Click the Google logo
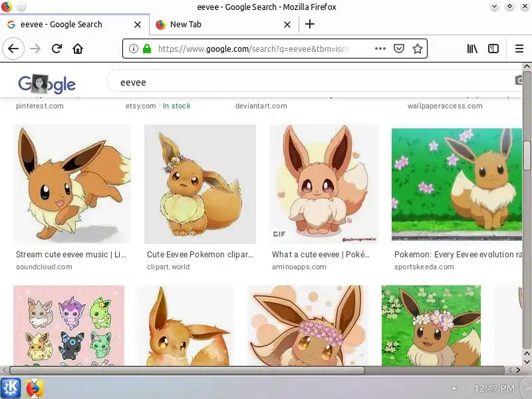The image size is (532, 399). (47, 84)
